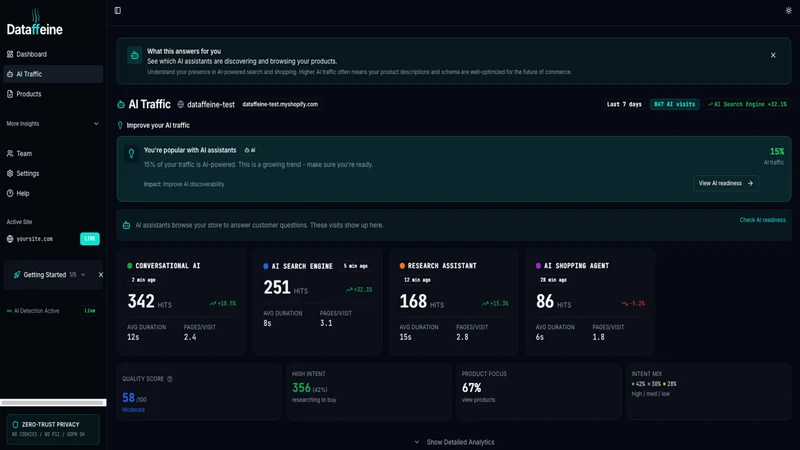Viewport: 800px width, 450px height.
Task: Switch theme with the sun icon
Action: (788, 10)
